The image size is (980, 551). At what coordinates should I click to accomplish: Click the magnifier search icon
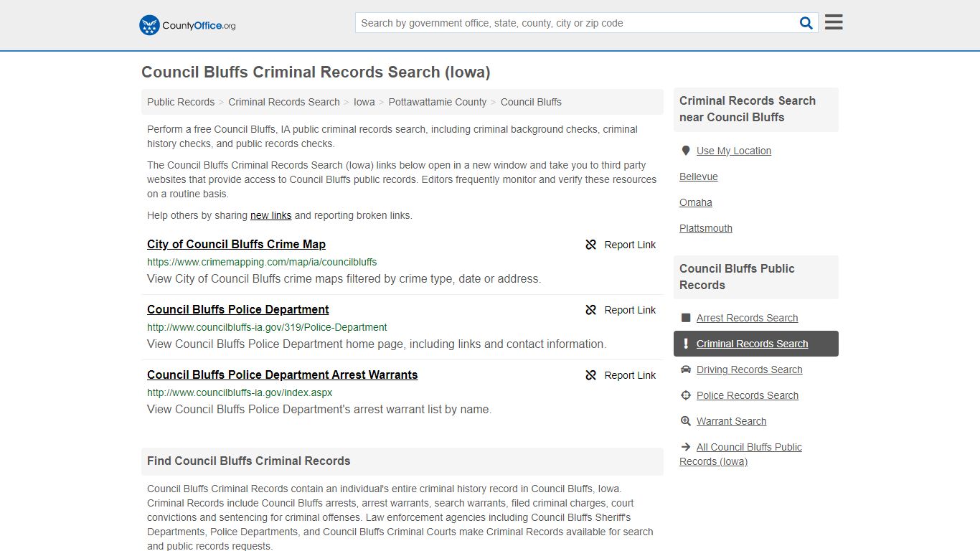pyautogui.click(x=806, y=23)
